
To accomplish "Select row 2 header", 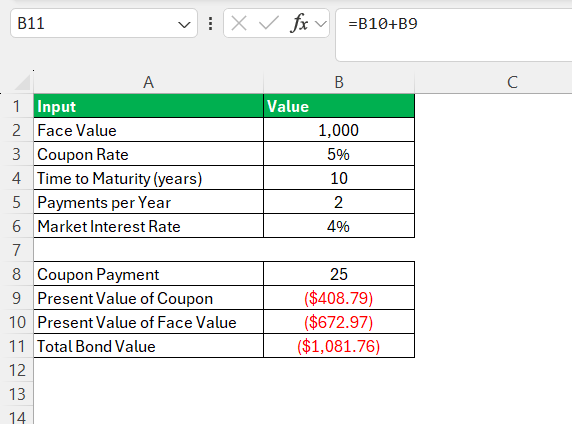I will coord(16,130).
